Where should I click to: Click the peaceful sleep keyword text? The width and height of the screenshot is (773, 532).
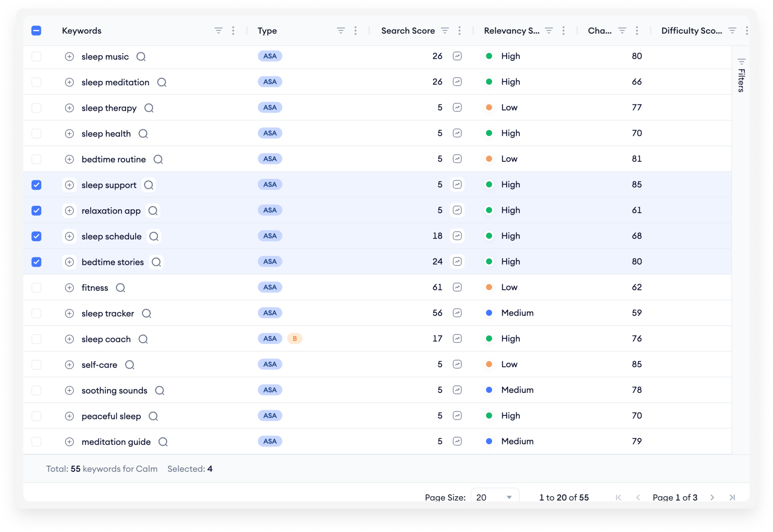click(x=111, y=416)
